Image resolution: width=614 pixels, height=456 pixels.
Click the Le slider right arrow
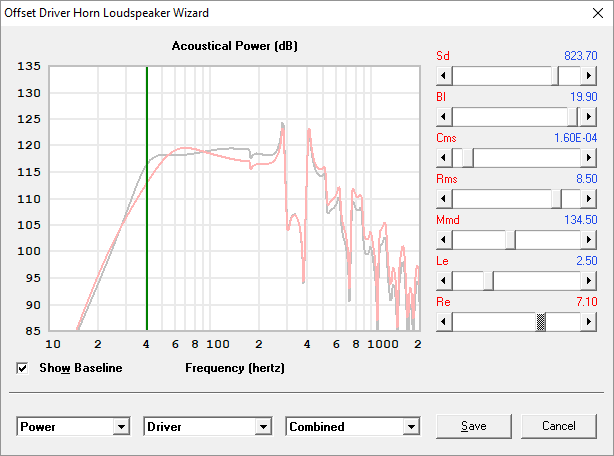pos(589,281)
